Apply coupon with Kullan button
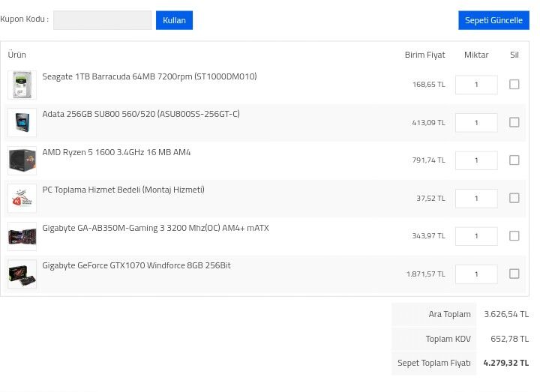The height and width of the screenshot is (392, 540). [174, 20]
